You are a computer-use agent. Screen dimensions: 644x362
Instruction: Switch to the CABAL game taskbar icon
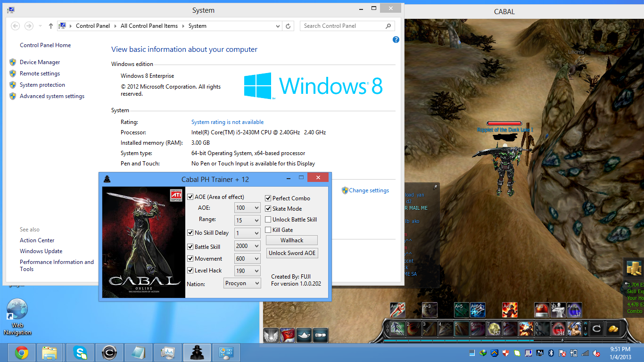[109, 353]
